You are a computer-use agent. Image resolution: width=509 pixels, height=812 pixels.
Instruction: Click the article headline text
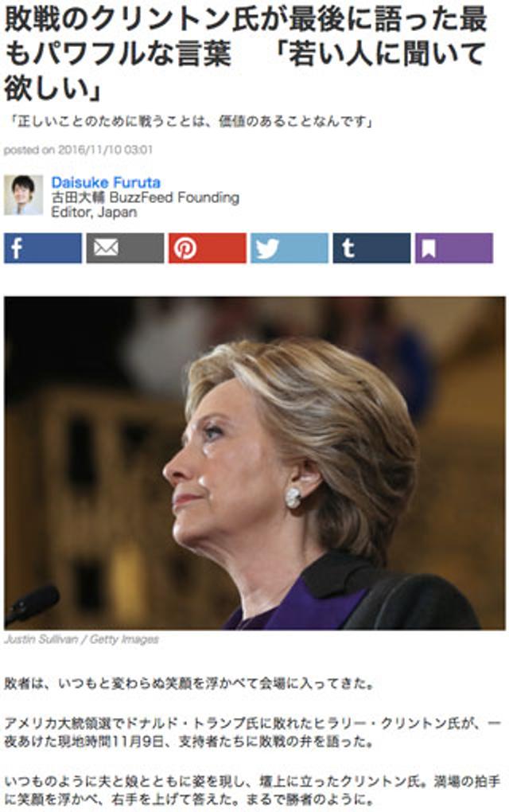pyautogui.click(x=245, y=53)
